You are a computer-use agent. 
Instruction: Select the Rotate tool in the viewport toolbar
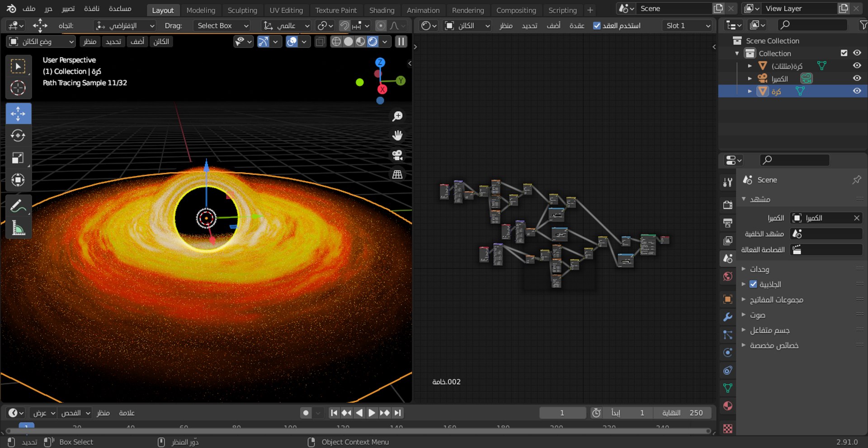18,135
